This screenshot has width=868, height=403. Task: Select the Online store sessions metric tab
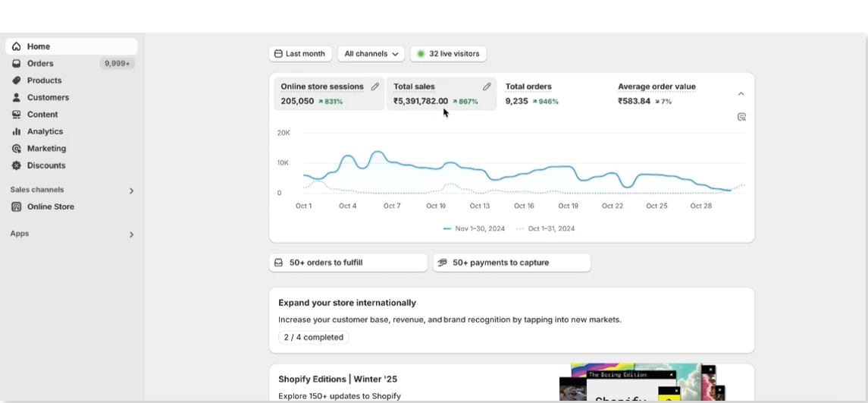[x=329, y=93]
